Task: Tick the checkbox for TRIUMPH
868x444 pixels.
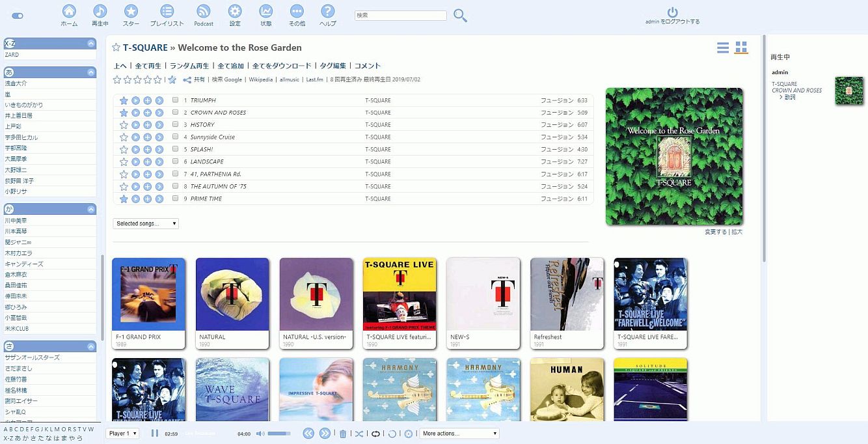Action: point(176,101)
